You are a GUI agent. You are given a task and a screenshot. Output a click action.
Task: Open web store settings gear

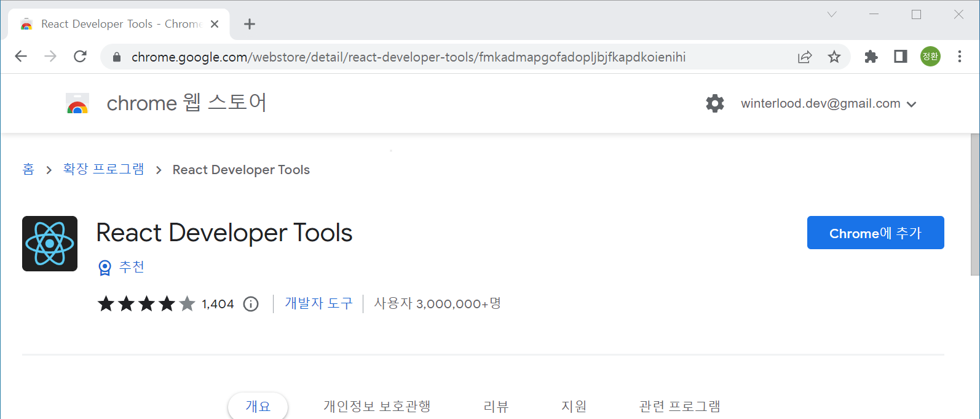point(715,103)
